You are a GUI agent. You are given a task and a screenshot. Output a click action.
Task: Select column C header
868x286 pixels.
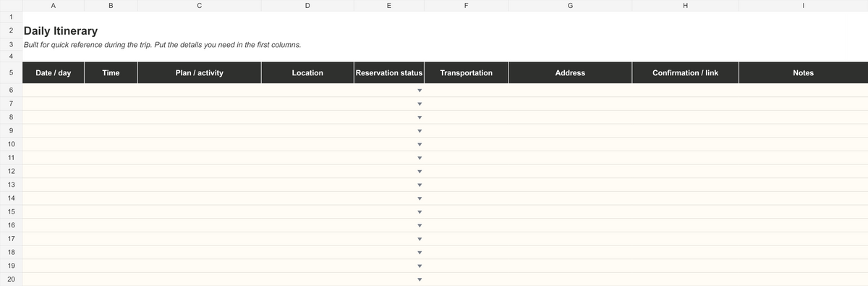199,6
